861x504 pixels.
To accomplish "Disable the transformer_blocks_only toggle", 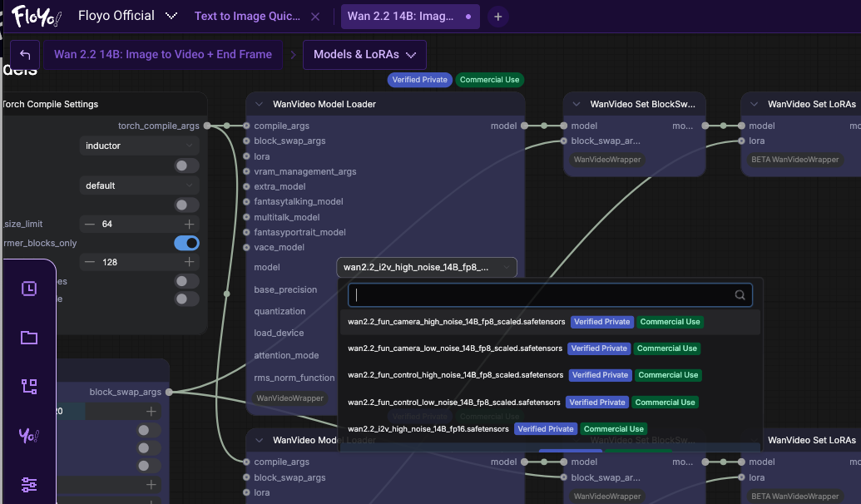I will (186, 243).
